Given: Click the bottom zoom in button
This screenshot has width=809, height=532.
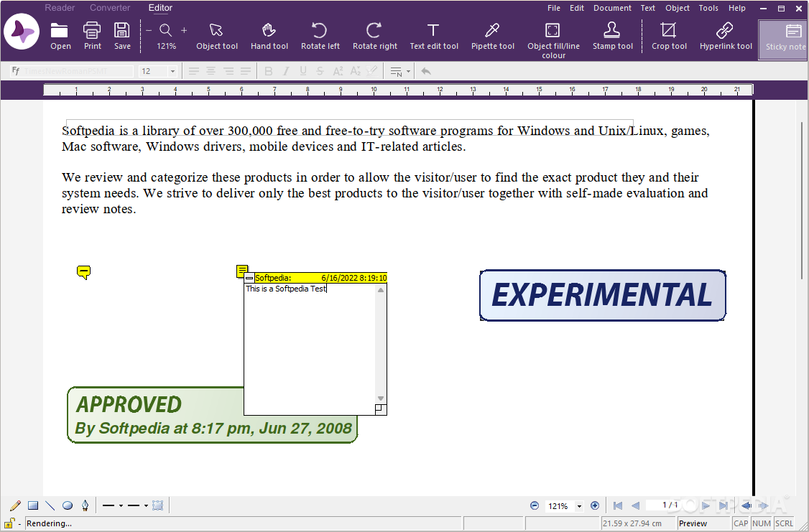Looking at the screenshot, I should click(595, 505).
